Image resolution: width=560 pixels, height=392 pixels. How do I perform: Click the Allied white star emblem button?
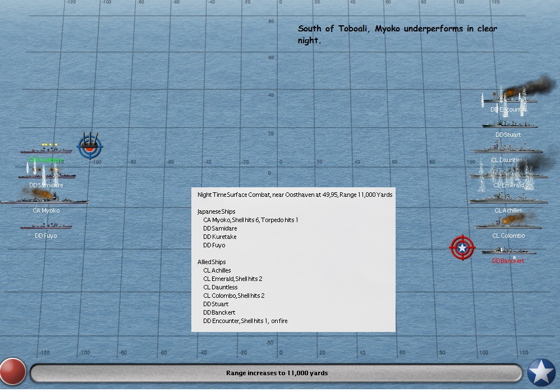click(x=541, y=372)
